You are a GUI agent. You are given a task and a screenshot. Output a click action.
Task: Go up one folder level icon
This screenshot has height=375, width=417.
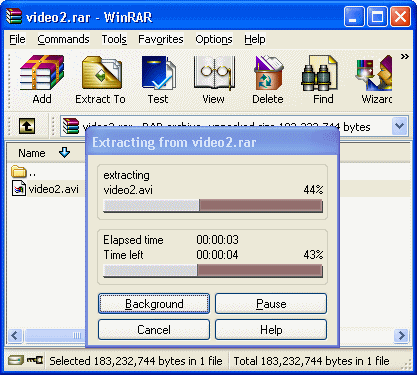tap(27, 126)
